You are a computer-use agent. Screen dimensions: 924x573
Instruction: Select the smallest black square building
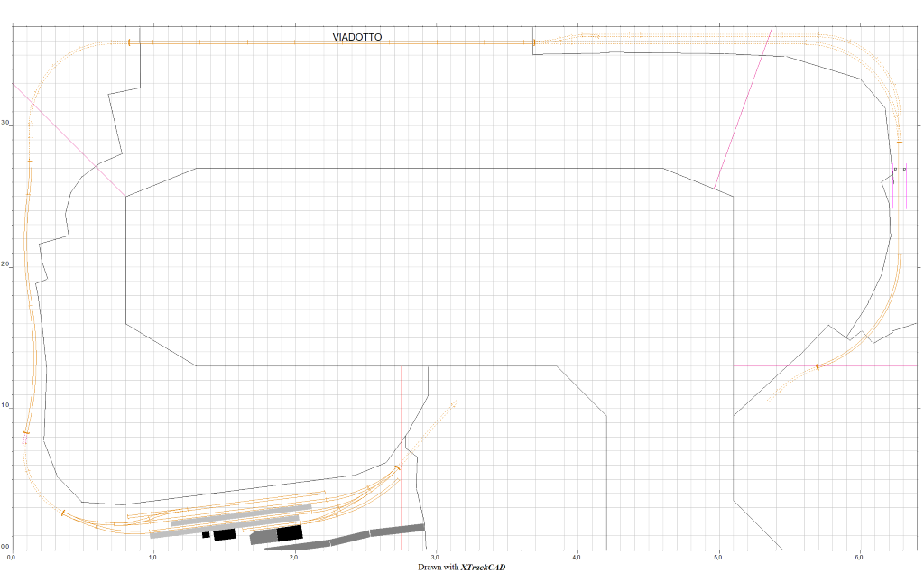point(206,535)
